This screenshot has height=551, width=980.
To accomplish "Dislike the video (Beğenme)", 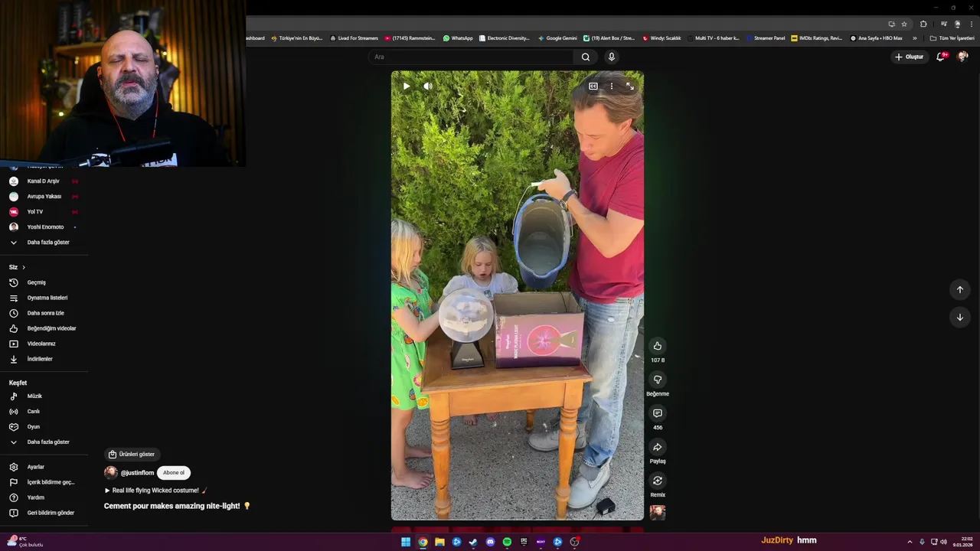I will click(x=658, y=380).
